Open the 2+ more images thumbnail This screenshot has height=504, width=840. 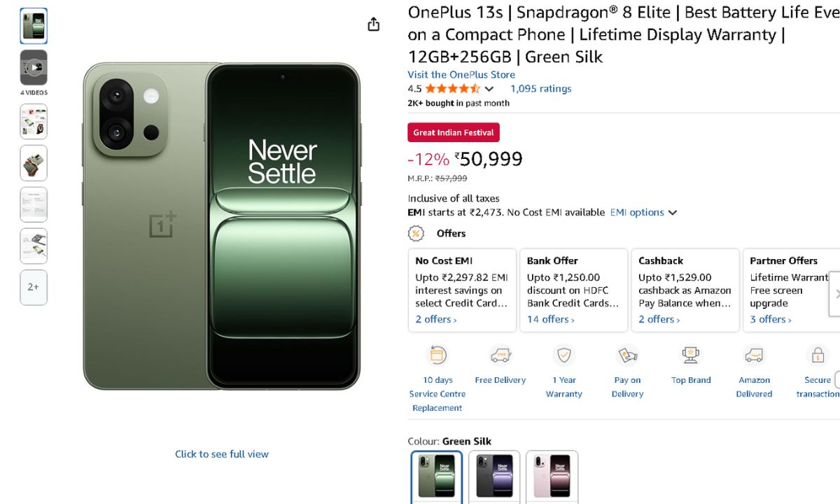pyautogui.click(x=34, y=287)
